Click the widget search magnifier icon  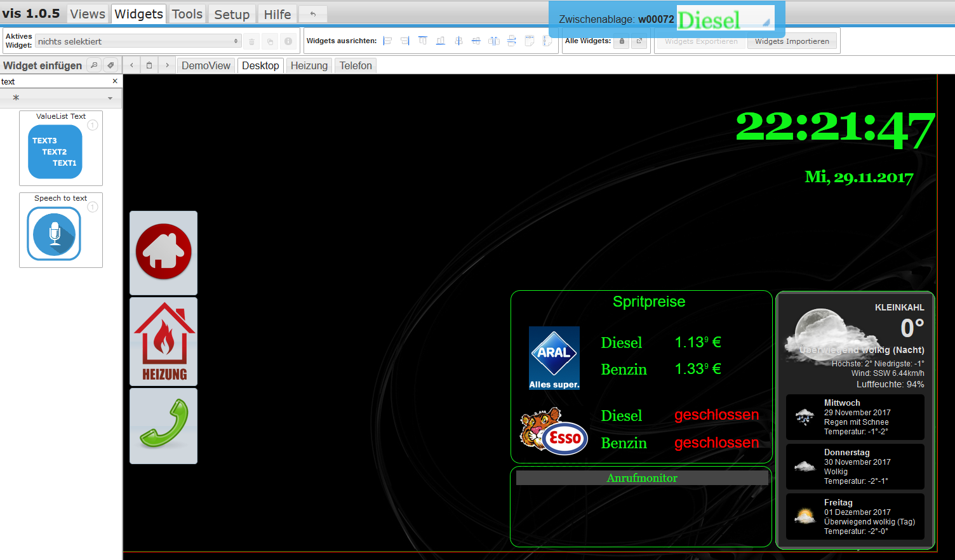click(94, 65)
